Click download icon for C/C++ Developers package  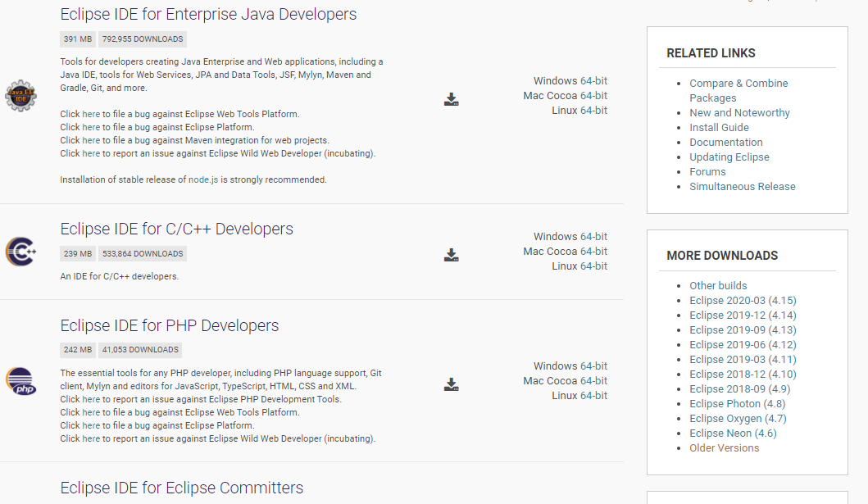451,255
